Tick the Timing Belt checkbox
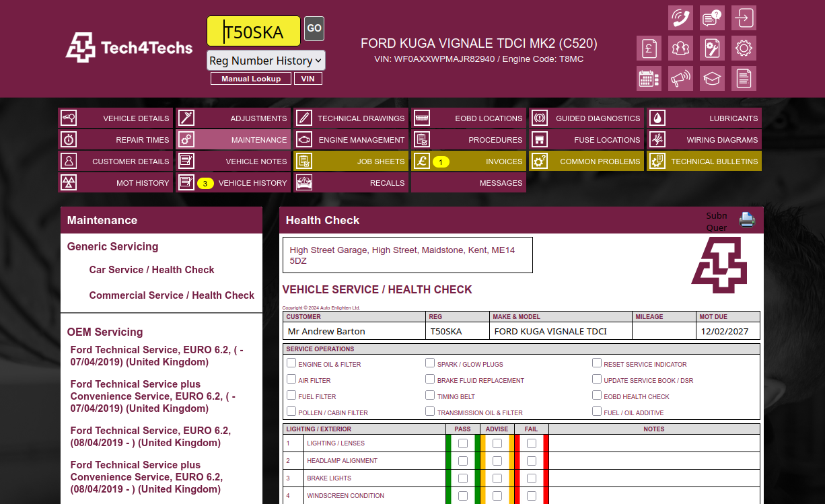The width and height of the screenshot is (825, 504). 430,395
